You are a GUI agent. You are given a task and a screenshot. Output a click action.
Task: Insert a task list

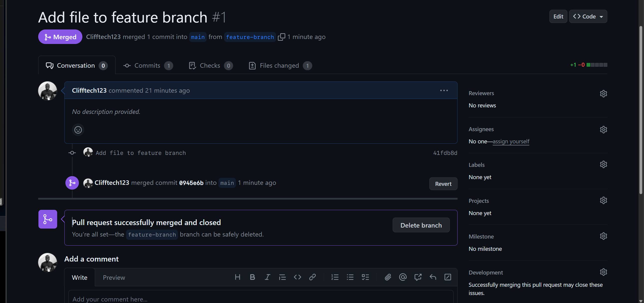[x=365, y=277]
